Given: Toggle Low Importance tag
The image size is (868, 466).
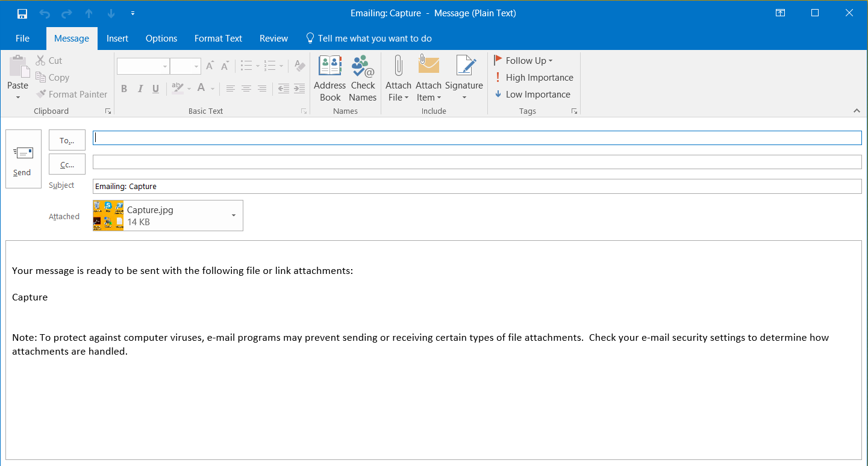Looking at the screenshot, I should coord(532,95).
